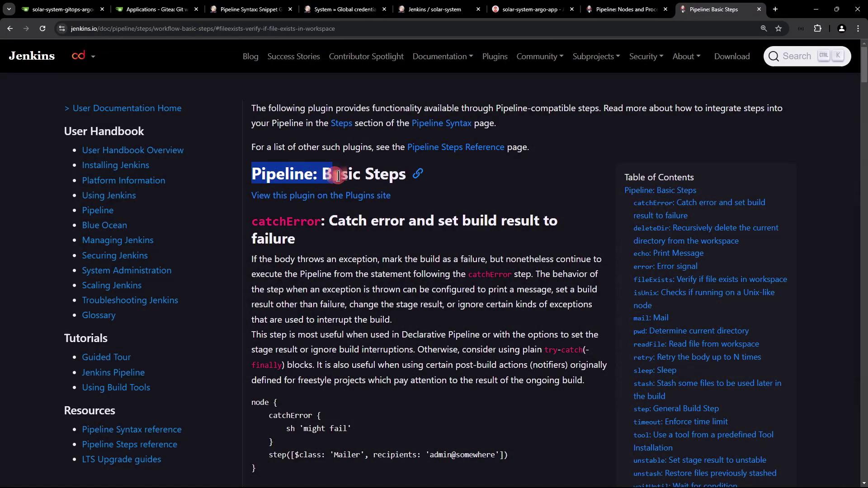Jump to unstable: Set stage result entry

pos(700,460)
